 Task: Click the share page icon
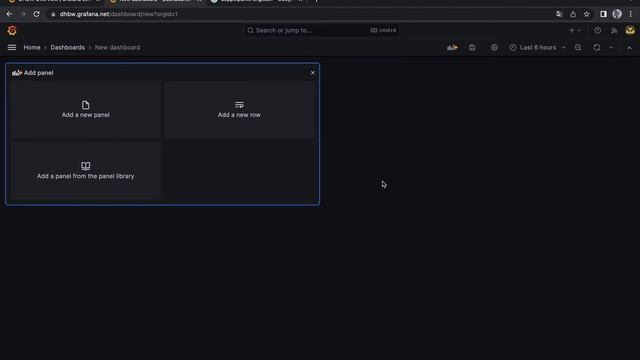573,14
